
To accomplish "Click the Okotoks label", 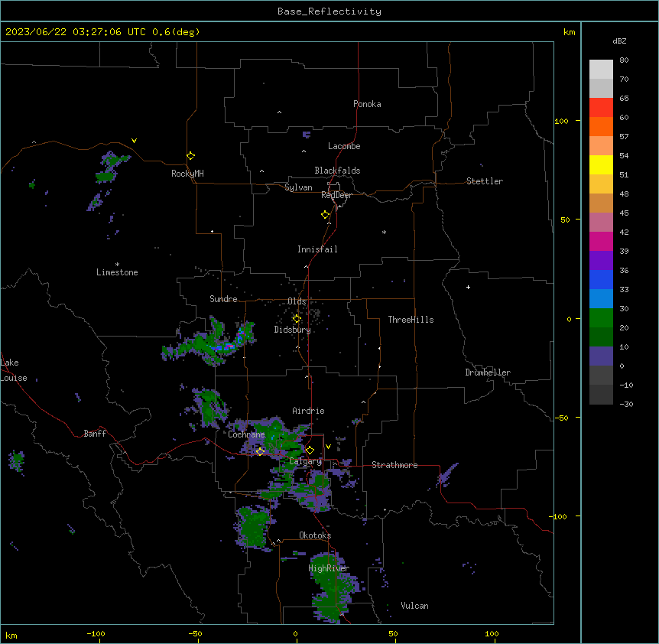I will point(315,535).
